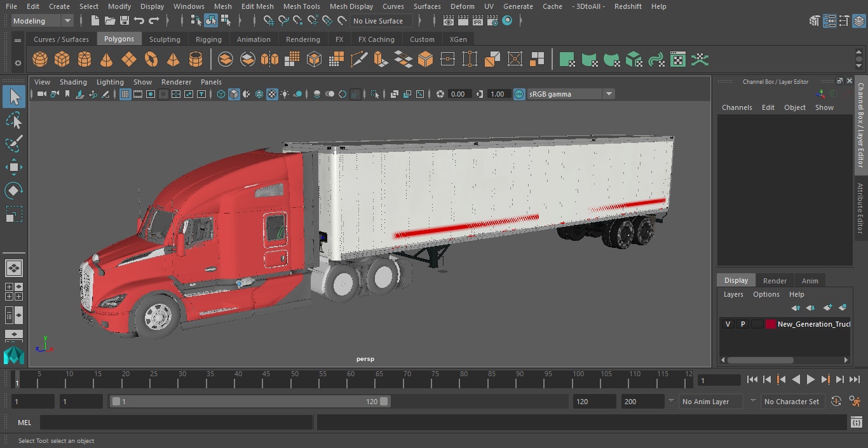Toggle Snap to Points magnet icon
The height and width of the screenshot is (448, 868).
pos(298,21)
